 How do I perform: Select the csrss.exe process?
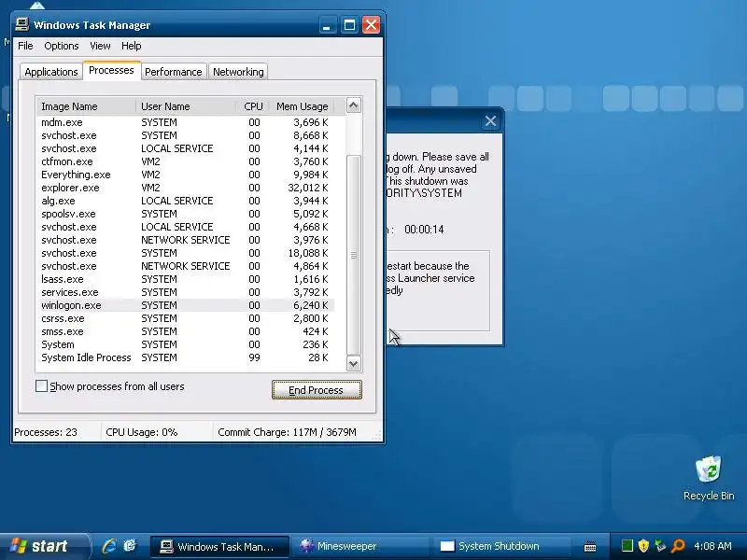pyautogui.click(x=185, y=318)
